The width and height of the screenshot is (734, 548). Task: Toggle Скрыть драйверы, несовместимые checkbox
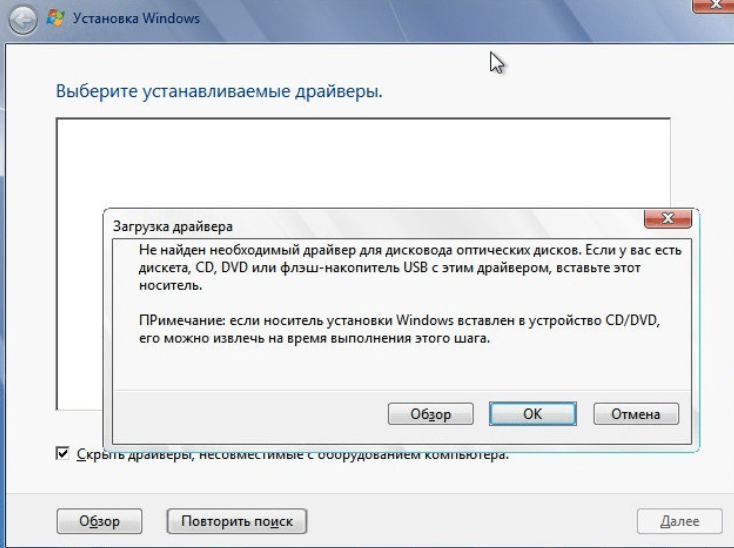pos(63,453)
